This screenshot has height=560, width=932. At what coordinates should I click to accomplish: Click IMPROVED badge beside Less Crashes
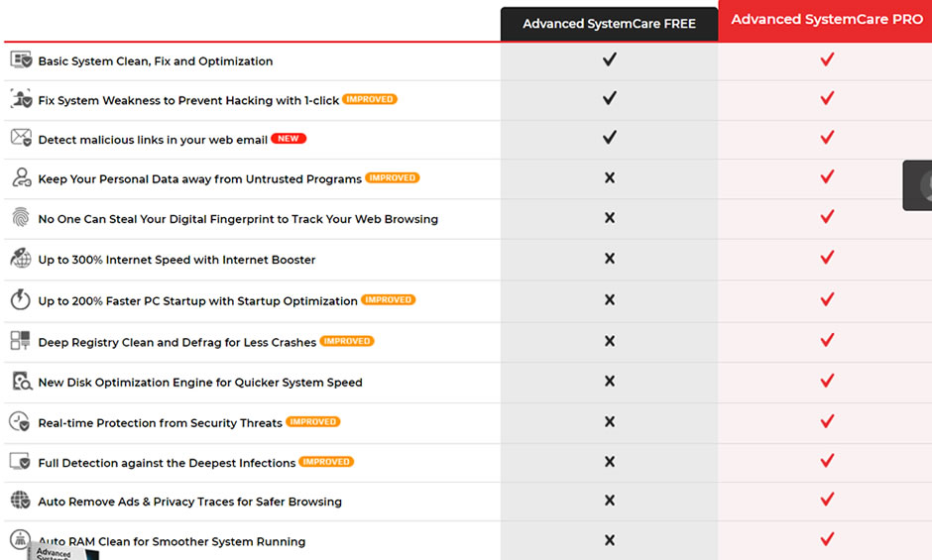347,341
